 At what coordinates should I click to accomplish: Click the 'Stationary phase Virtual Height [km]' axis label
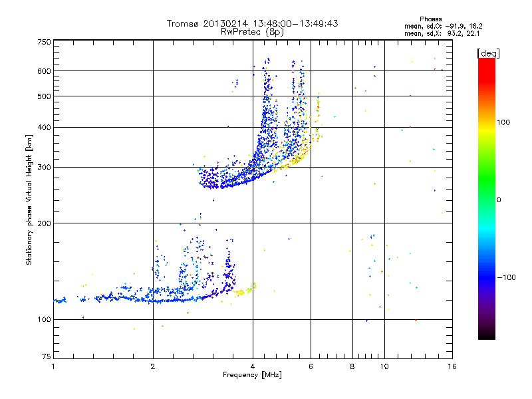29,200
